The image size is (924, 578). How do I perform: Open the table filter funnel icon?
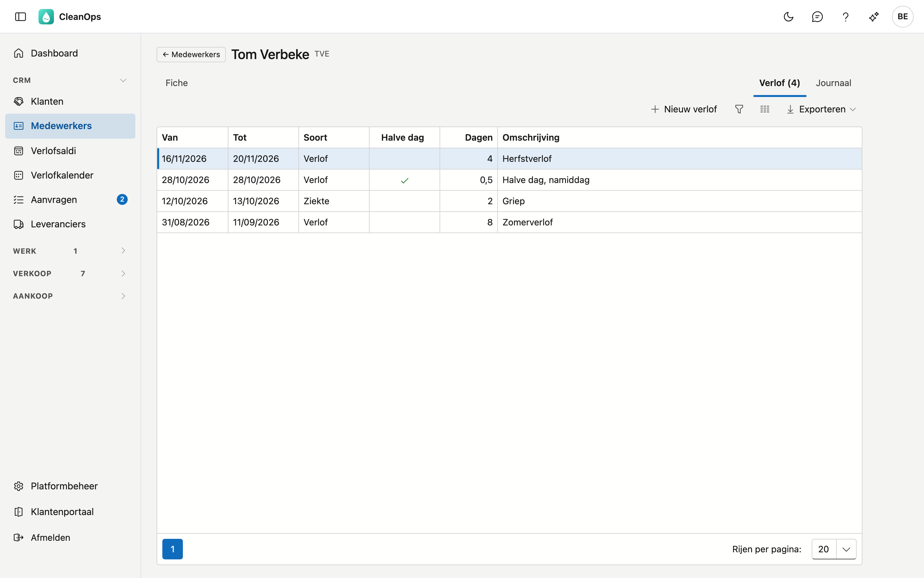point(739,109)
